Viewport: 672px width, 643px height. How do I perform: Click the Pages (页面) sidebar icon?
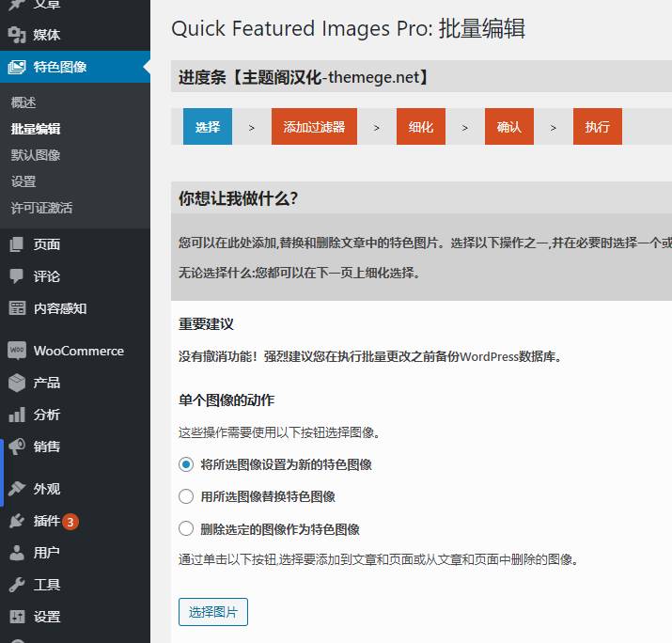pos(17,244)
